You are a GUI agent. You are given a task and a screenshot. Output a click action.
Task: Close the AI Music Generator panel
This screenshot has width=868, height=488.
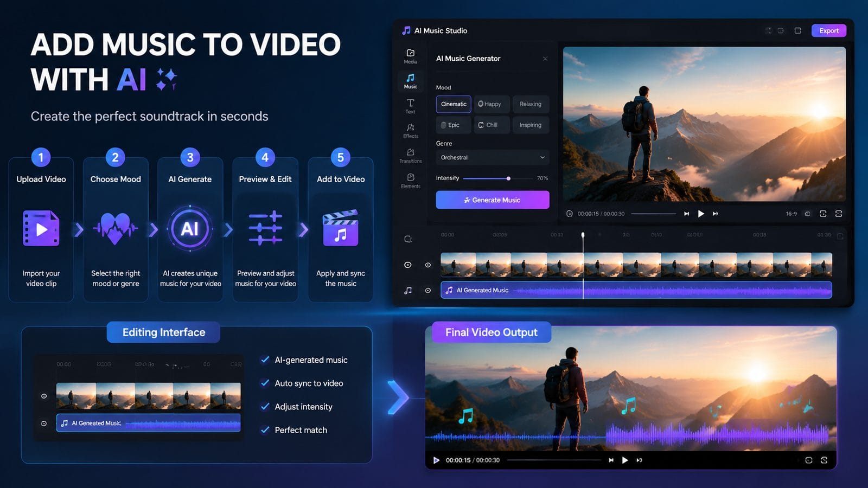pos(545,59)
